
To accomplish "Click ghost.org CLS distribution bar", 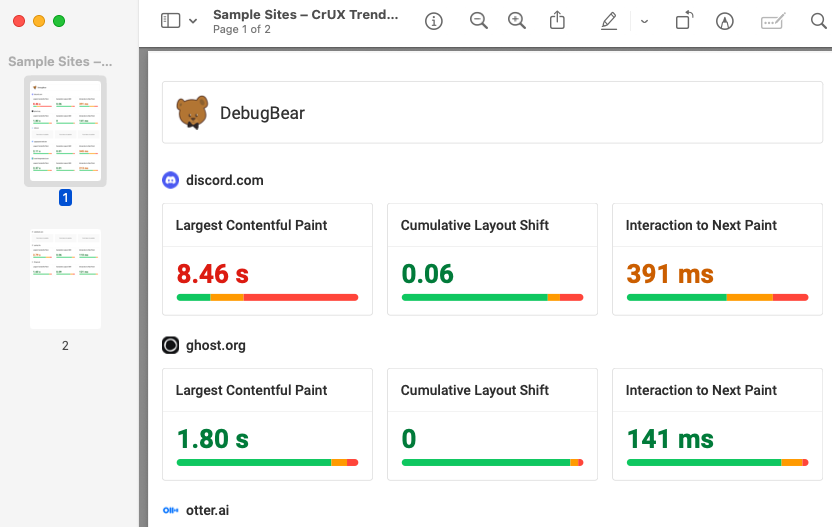I will point(492,463).
